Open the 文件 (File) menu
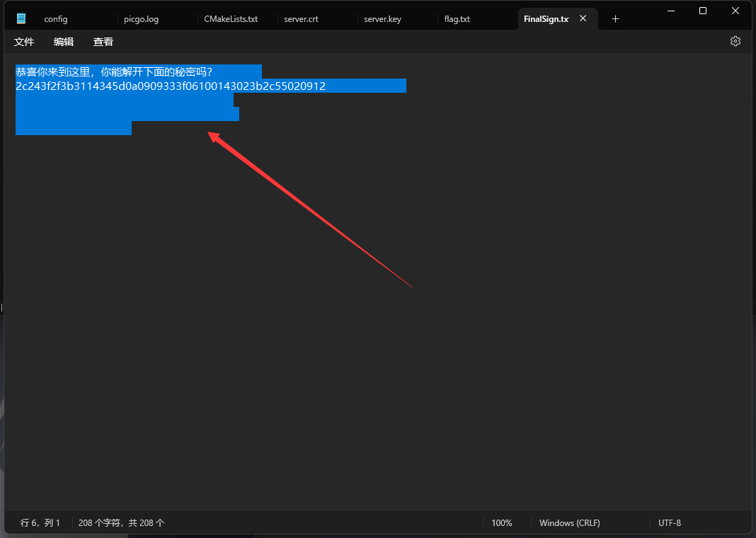The width and height of the screenshot is (756, 538). click(24, 42)
